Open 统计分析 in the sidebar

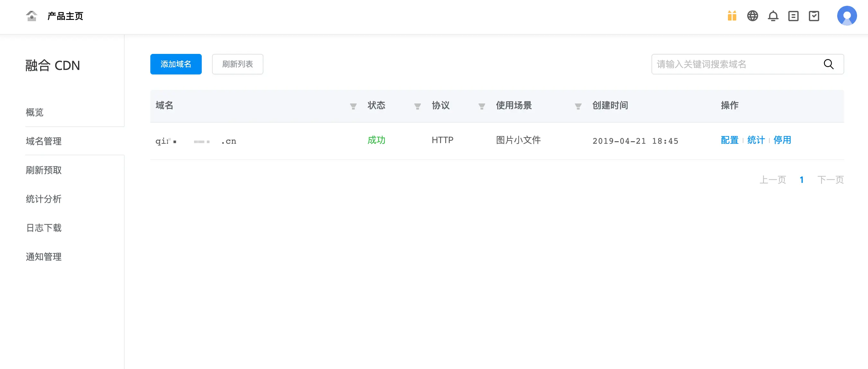coord(44,199)
